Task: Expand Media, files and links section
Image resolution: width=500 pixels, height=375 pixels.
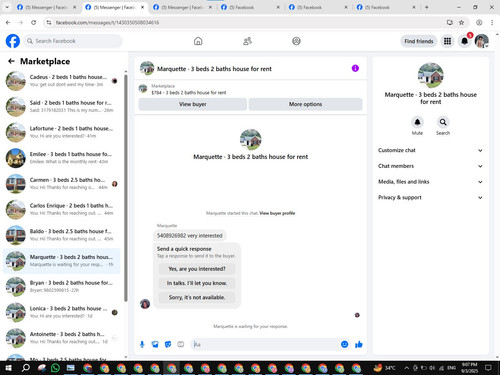Action: (430, 182)
